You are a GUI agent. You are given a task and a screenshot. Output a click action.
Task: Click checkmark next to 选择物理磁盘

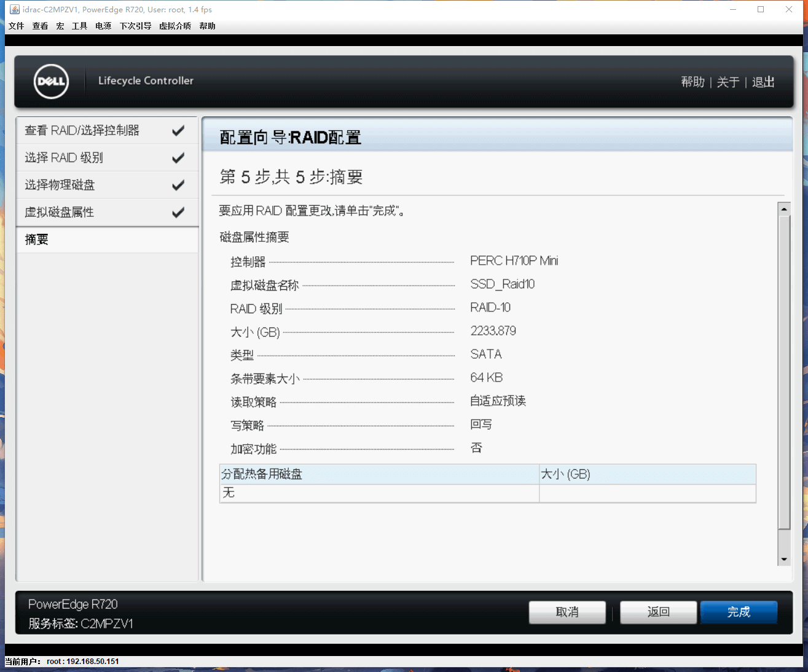click(x=178, y=185)
